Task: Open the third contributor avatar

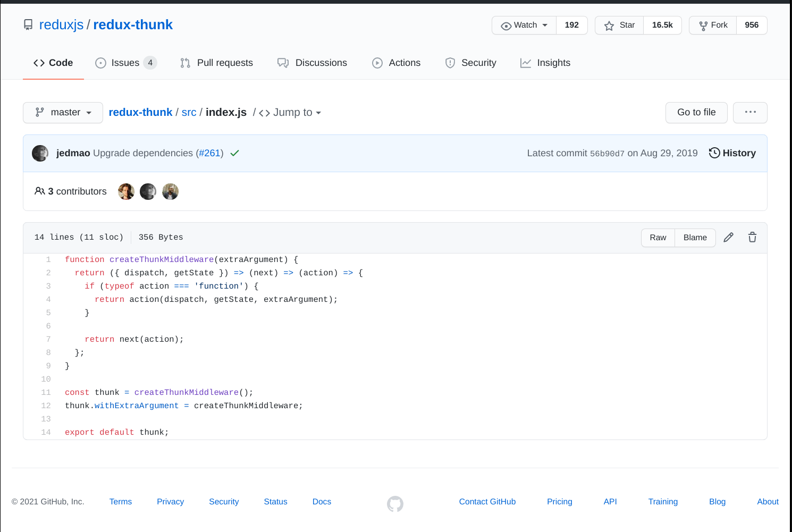Action: tap(170, 191)
